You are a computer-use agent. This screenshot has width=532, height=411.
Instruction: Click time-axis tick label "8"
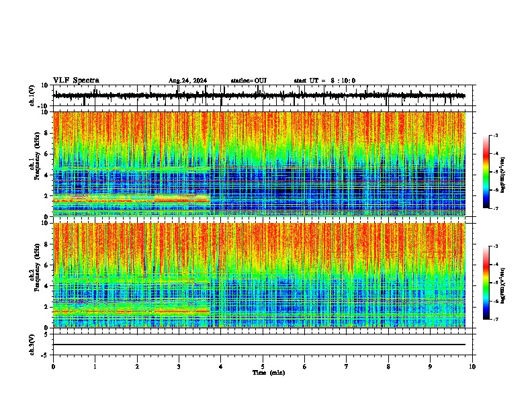point(388,367)
